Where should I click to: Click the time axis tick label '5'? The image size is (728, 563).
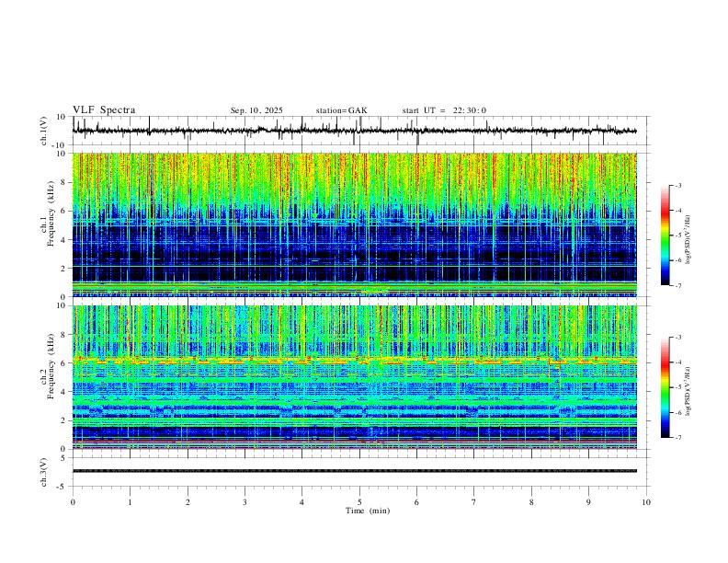359,502
